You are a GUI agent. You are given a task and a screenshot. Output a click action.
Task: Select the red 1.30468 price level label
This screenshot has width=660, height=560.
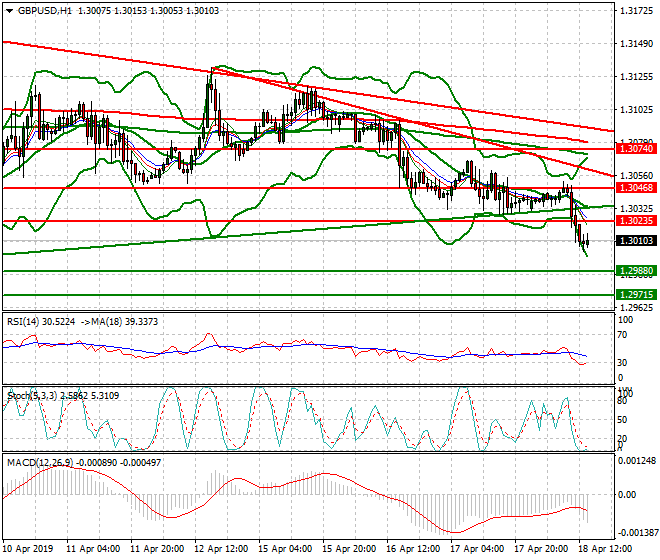tap(636, 188)
